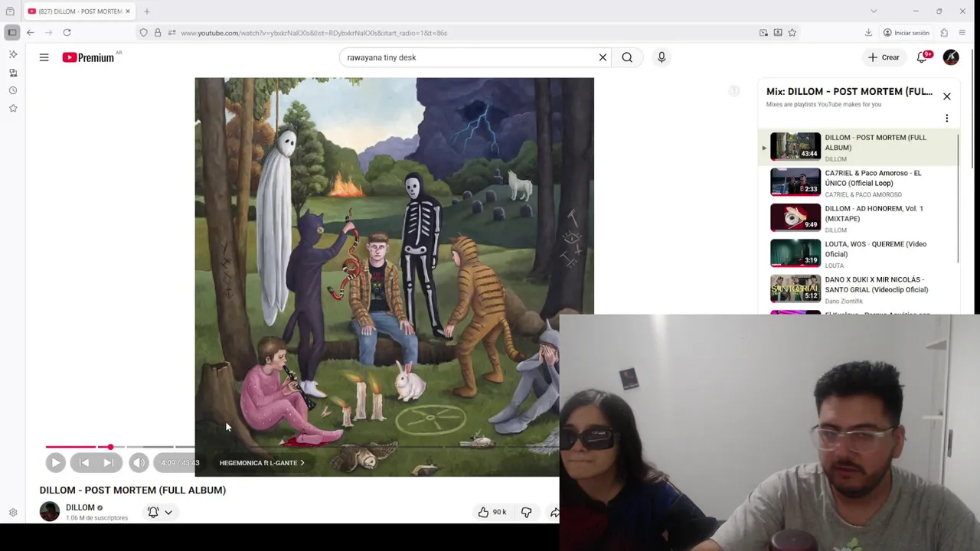The height and width of the screenshot is (551, 980).
Task: Open the browser downloads panel
Action: point(868,33)
